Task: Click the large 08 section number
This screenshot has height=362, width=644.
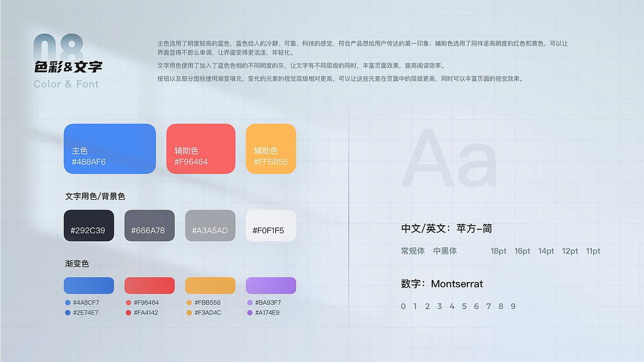Action: pos(58,48)
